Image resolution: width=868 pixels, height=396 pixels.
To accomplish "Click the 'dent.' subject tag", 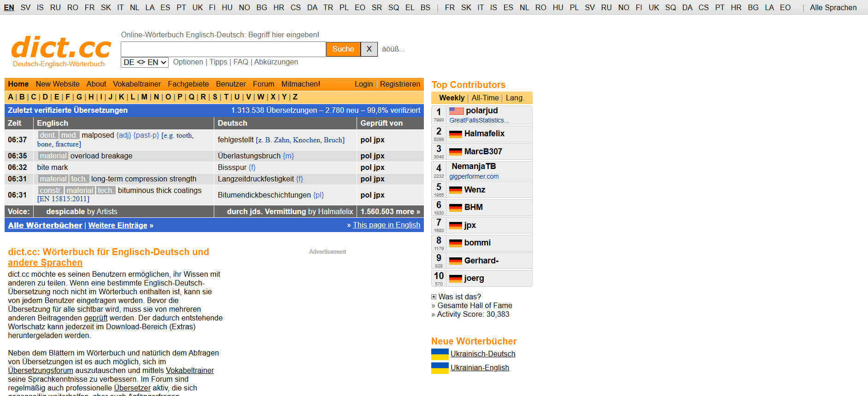I will click(x=48, y=135).
